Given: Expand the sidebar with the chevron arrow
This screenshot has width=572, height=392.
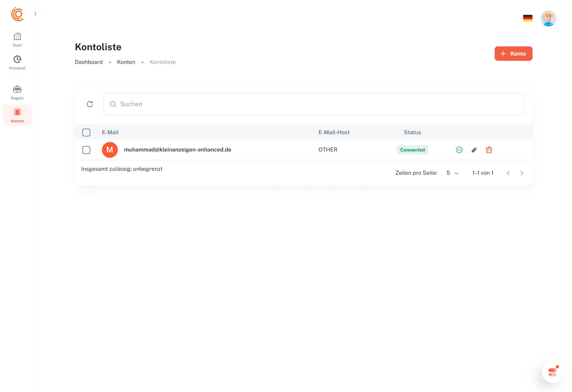Looking at the screenshot, I should (35, 14).
